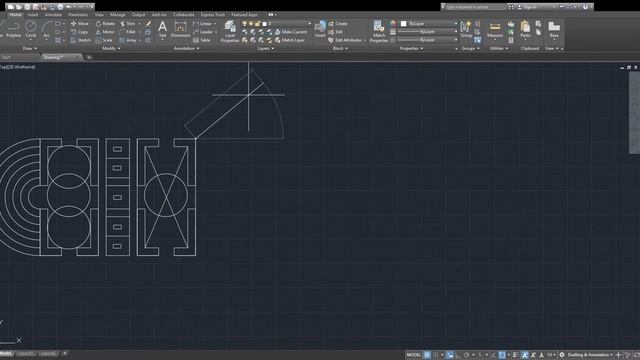Click Match Layer button
This screenshot has height=360, width=640.
coord(290,40)
